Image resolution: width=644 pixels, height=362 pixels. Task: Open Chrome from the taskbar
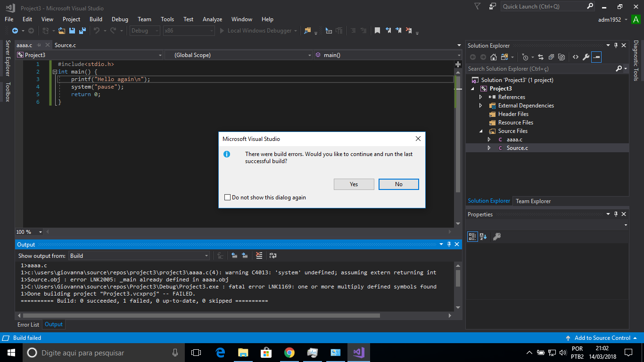coord(289,353)
